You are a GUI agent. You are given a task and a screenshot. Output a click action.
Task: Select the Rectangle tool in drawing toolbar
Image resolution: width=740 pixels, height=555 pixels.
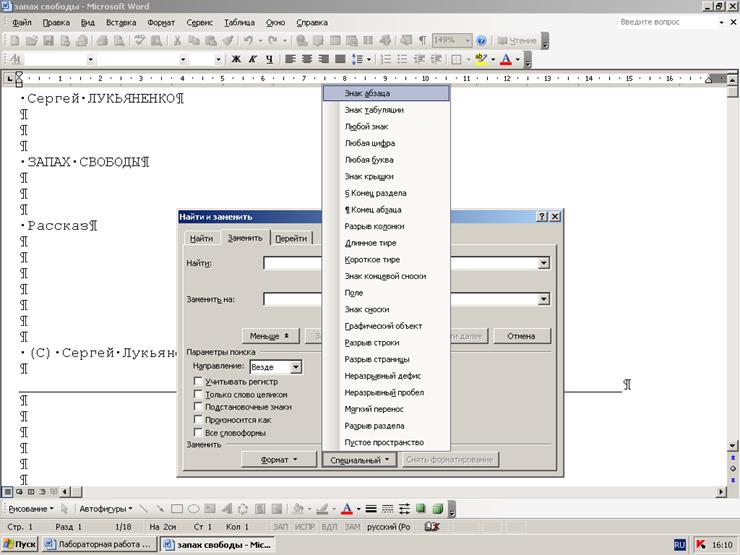pos(177,508)
